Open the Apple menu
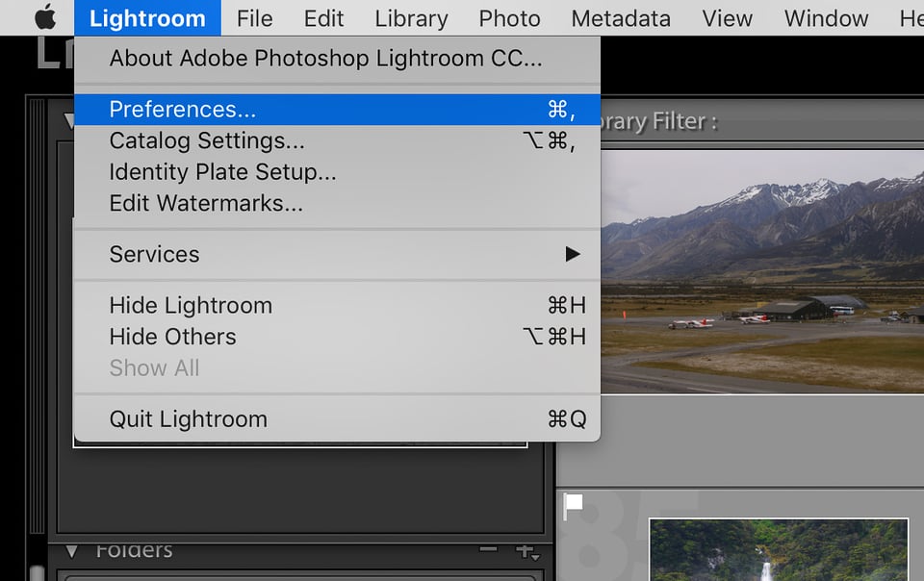Image resolution: width=924 pixels, height=581 pixels. click(45, 17)
